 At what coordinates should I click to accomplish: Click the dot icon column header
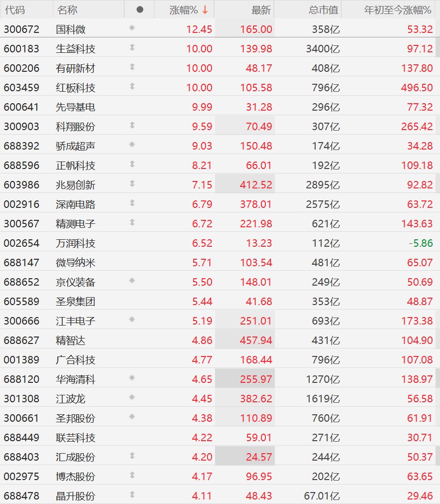click(x=140, y=9)
